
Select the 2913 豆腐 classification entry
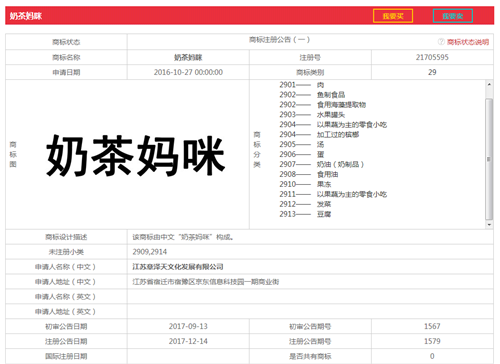point(305,214)
